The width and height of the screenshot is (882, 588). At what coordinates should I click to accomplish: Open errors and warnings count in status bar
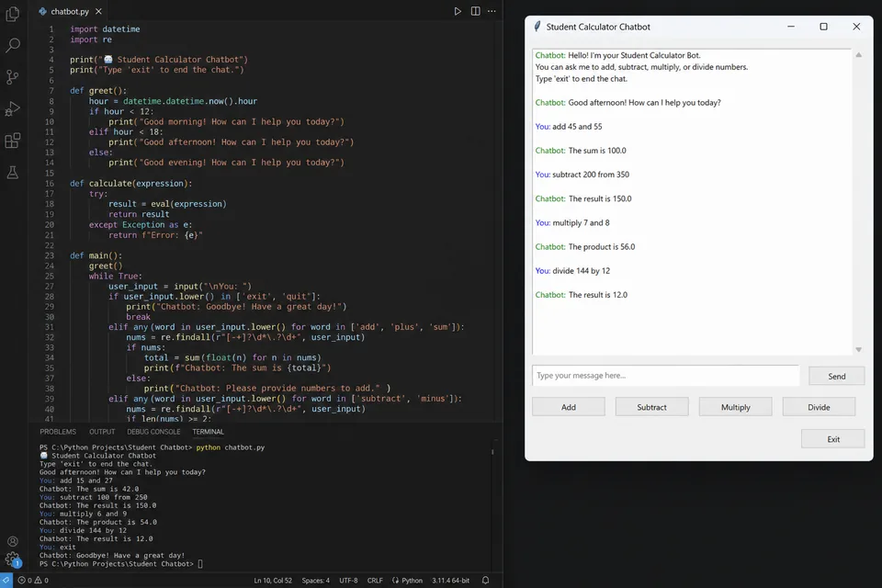tap(33, 580)
